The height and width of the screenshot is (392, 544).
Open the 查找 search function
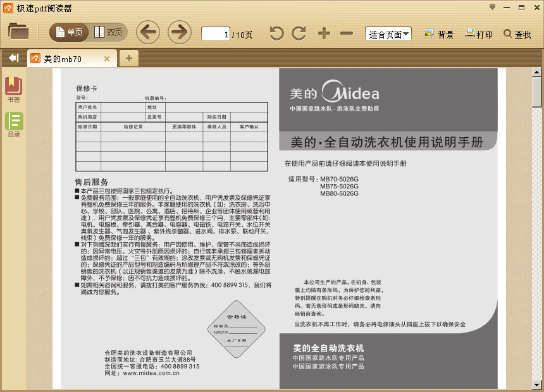pos(517,34)
